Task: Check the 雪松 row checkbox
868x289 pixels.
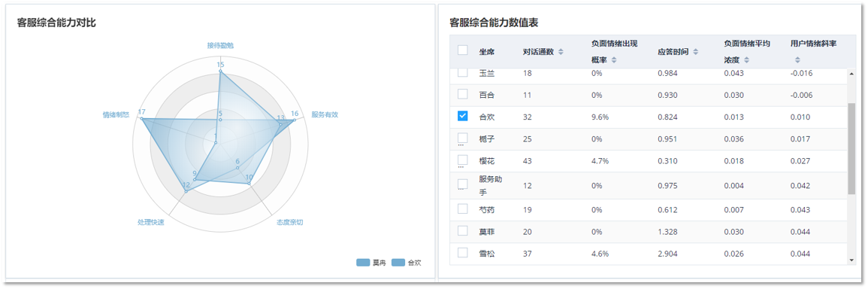Action: point(463,253)
